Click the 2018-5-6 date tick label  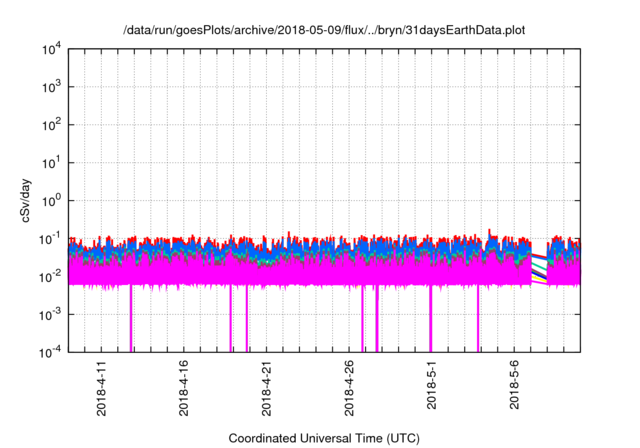pos(514,385)
